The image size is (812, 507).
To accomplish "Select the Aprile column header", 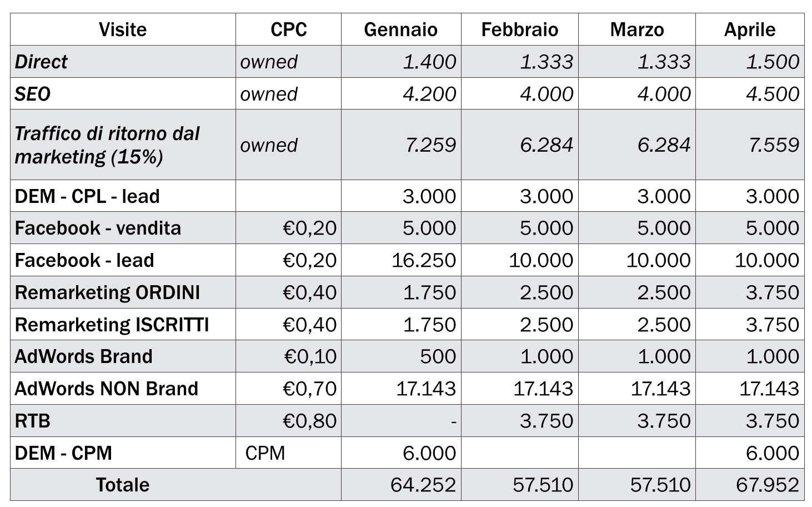I will click(749, 29).
